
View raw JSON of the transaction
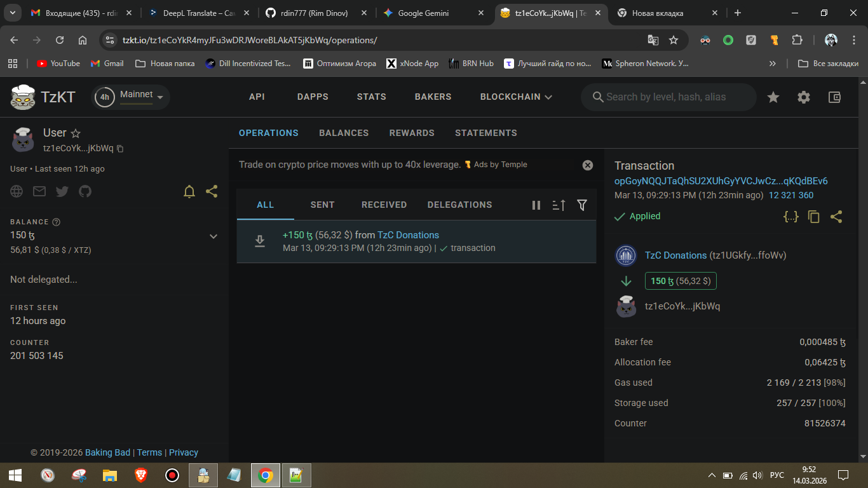[791, 217]
